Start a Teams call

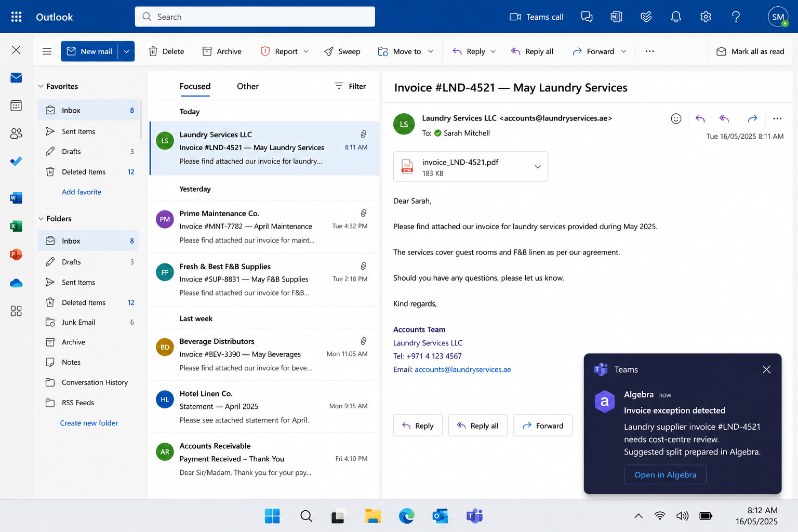coord(536,17)
